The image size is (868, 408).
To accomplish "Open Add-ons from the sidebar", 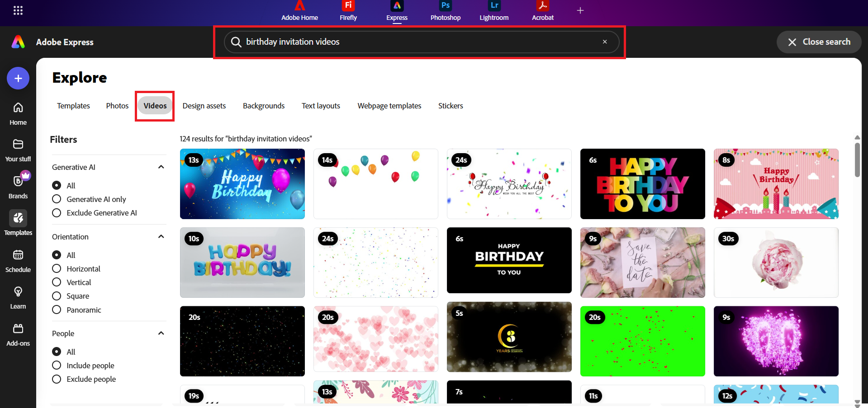I will coord(18,334).
